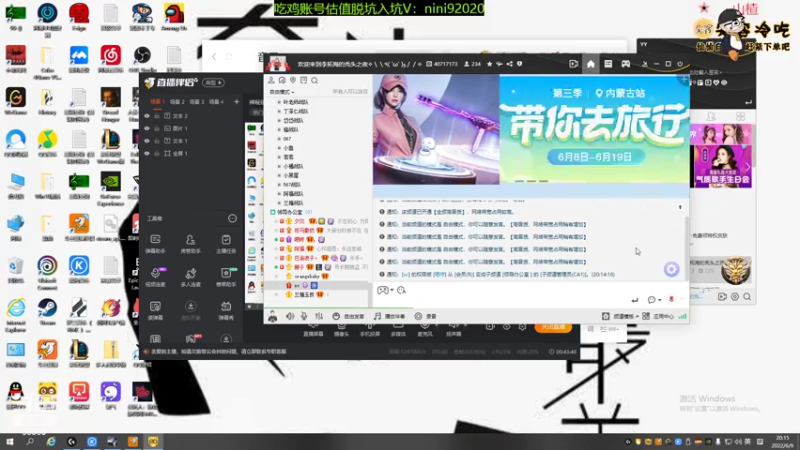Share the channel using the share icon
The width and height of the screenshot is (800, 450).
(x=510, y=64)
